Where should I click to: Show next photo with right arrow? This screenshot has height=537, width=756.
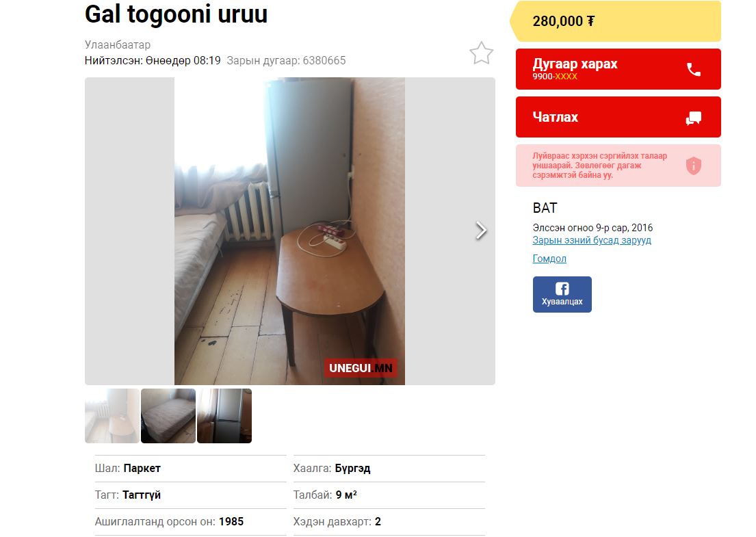click(481, 231)
